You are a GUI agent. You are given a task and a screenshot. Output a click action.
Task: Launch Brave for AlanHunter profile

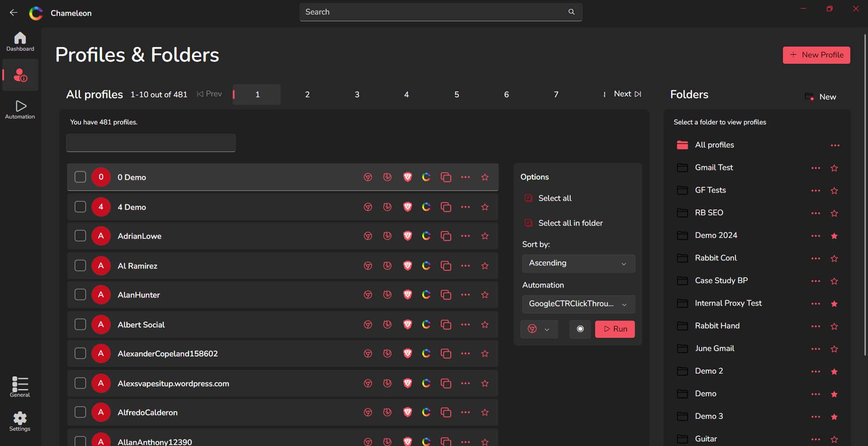tap(407, 295)
